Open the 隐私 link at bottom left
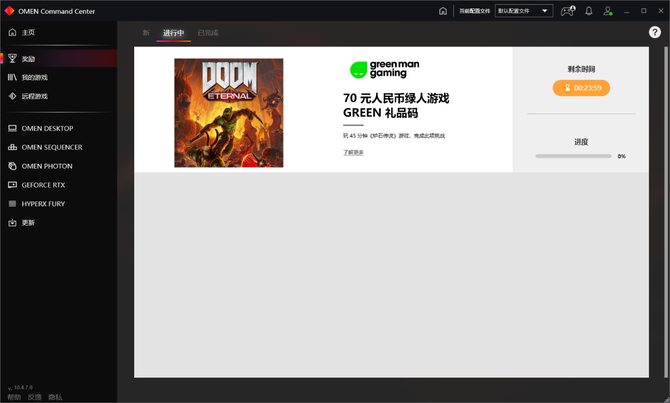Screen dimensions: 670x403 (x=54, y=397)
